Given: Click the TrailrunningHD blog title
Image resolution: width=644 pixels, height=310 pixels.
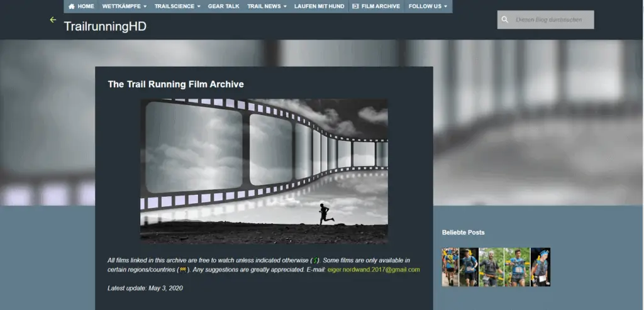Looking at the screenshot, I should tap(105, 26).
